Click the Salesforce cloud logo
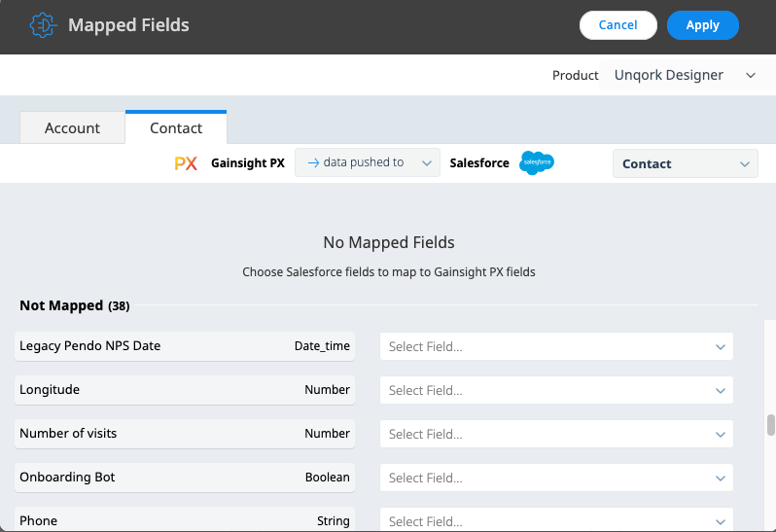 tap(537, 162)
